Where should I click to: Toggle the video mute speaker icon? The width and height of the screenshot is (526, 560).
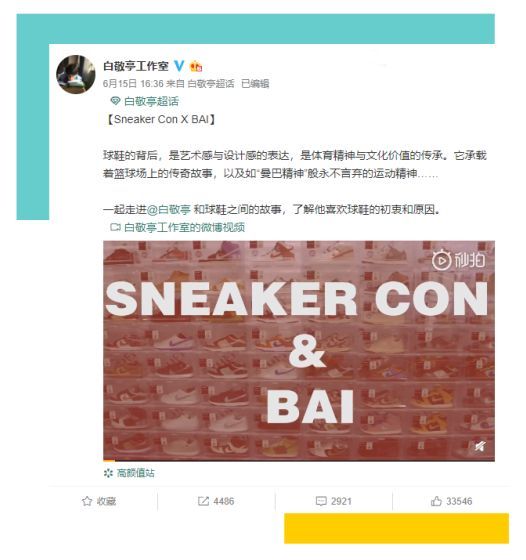480,446
